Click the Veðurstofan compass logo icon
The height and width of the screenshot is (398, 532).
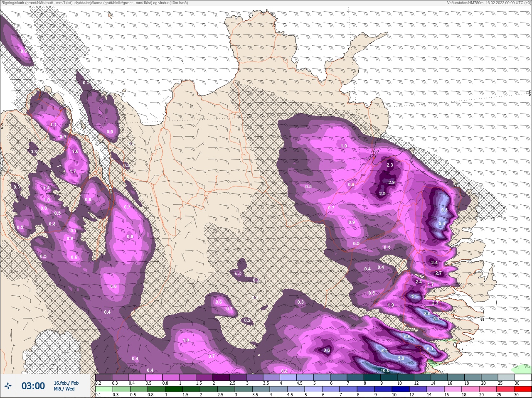[9, 386]
